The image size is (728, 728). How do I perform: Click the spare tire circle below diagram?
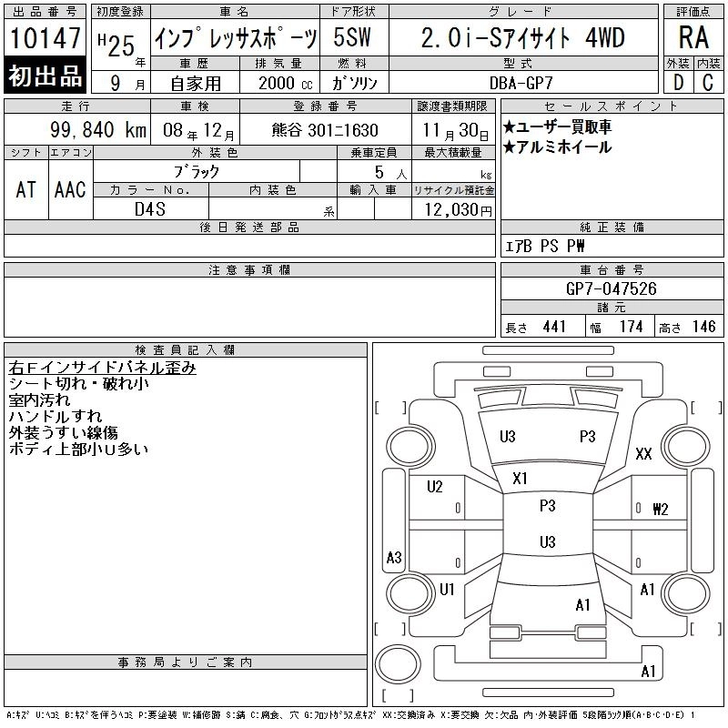point(398,664)
